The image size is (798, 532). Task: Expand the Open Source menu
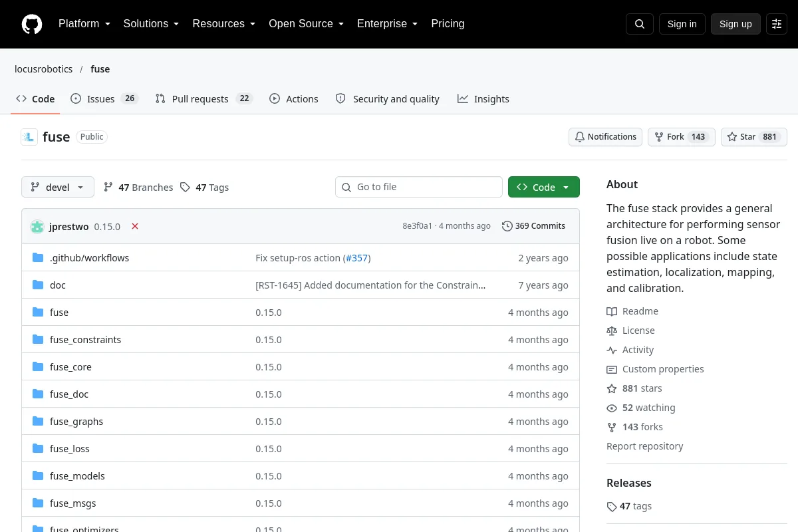pos(306,24)
